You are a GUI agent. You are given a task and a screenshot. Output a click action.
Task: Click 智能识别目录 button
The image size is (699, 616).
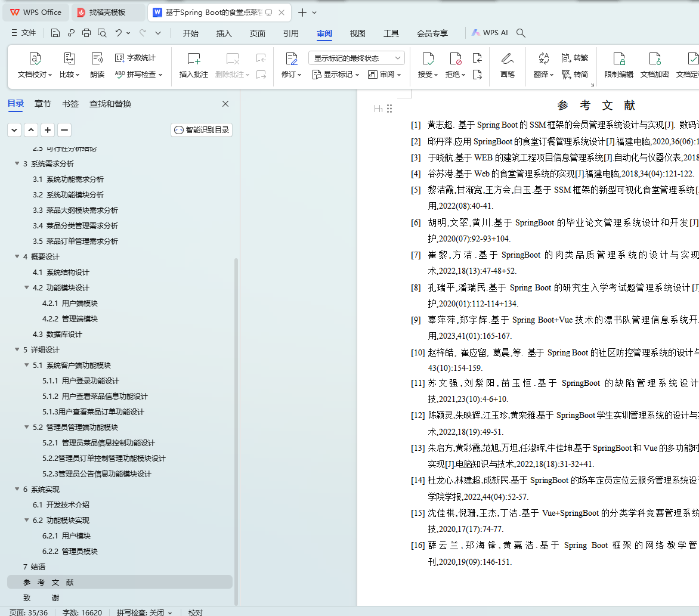tap(202, 130)
